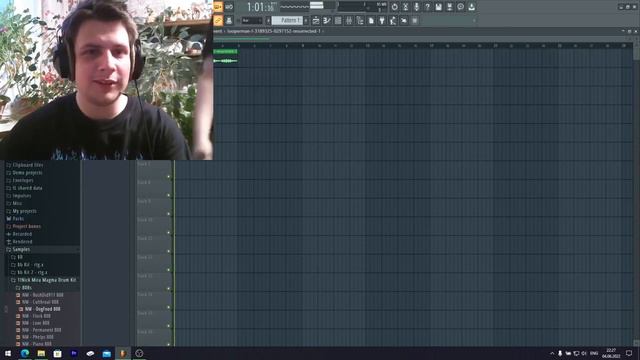Click the Windows Start button
The image size is (640, 360).
coord(8,353)
